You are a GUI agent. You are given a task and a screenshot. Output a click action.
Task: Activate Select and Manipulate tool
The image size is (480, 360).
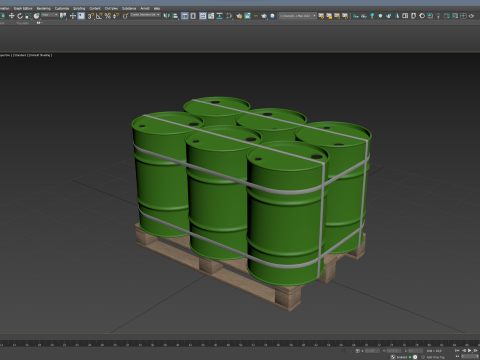click(x=73, y=16)
